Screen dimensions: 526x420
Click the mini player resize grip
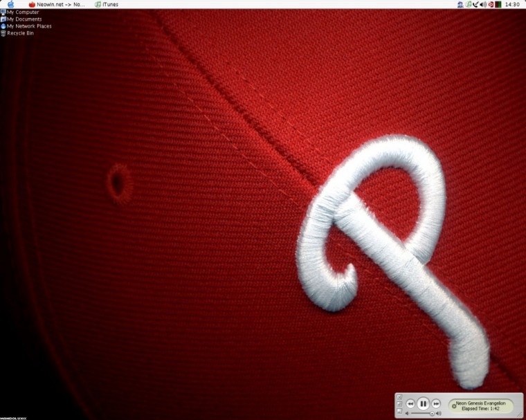(520, 414)
